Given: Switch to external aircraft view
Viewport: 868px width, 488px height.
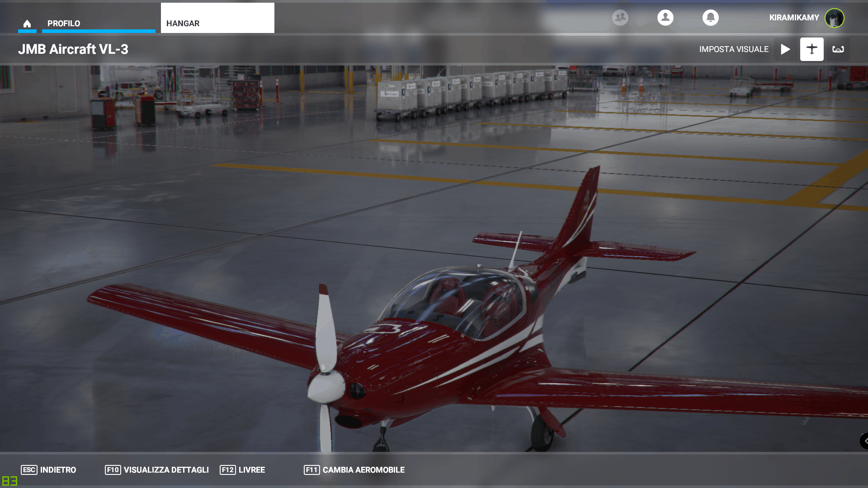Looking at the screenshot, I should coord(811,49).
